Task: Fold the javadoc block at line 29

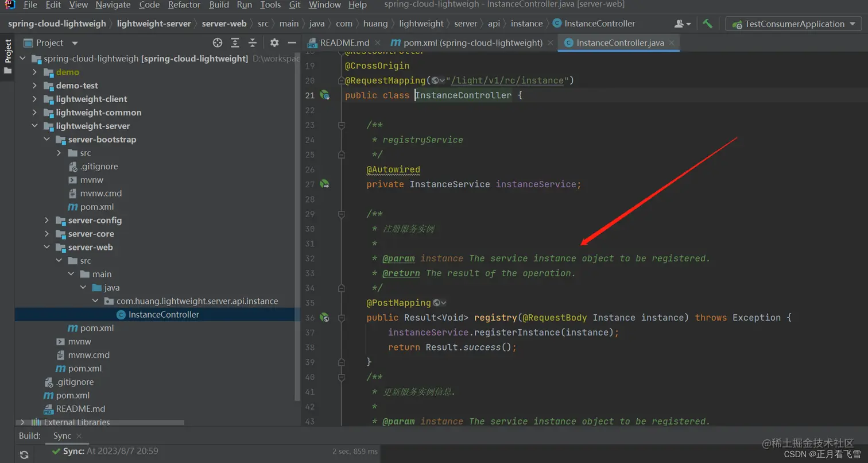Action: 342,214
